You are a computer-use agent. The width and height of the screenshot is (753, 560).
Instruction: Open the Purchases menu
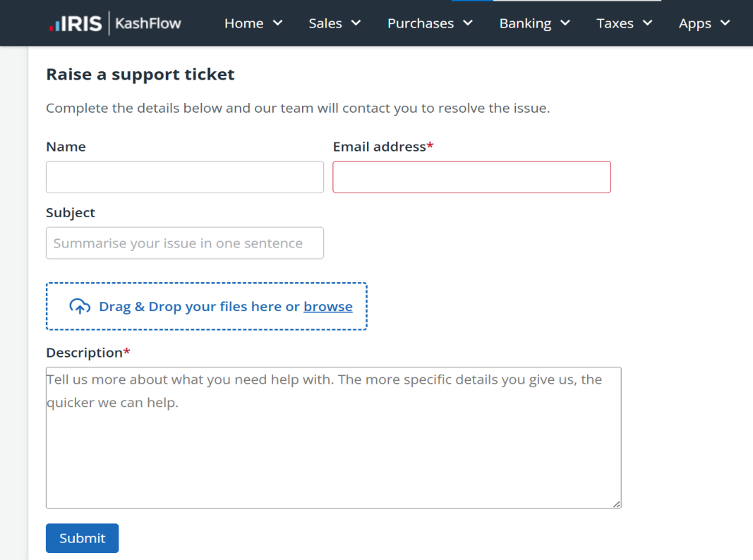[421, 23]
